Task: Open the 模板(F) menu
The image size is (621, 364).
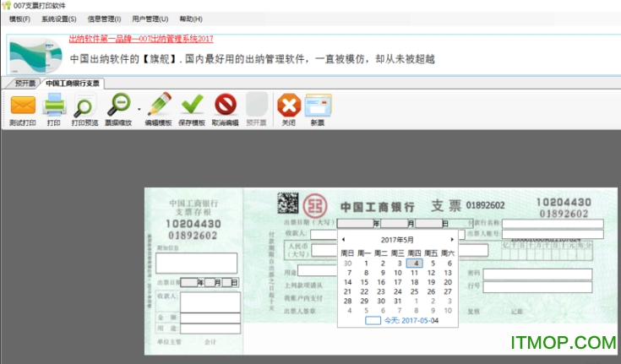Action: 19,19
